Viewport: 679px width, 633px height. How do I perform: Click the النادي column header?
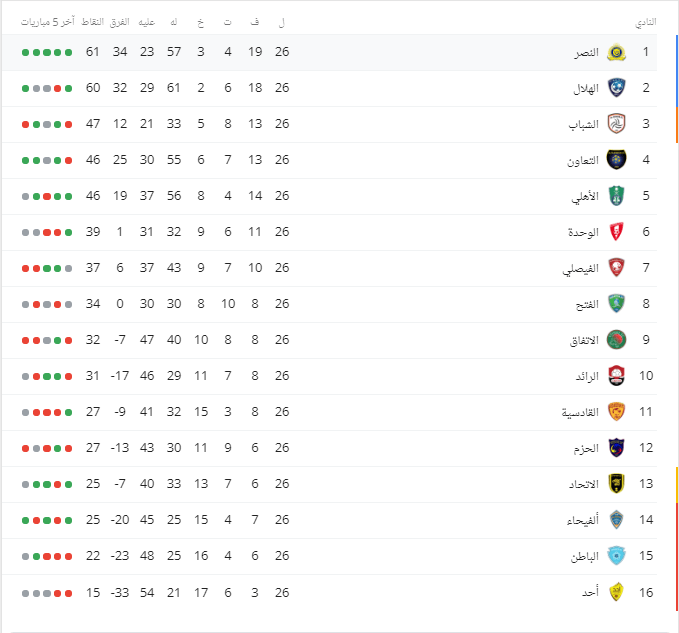tap(646, 23)
